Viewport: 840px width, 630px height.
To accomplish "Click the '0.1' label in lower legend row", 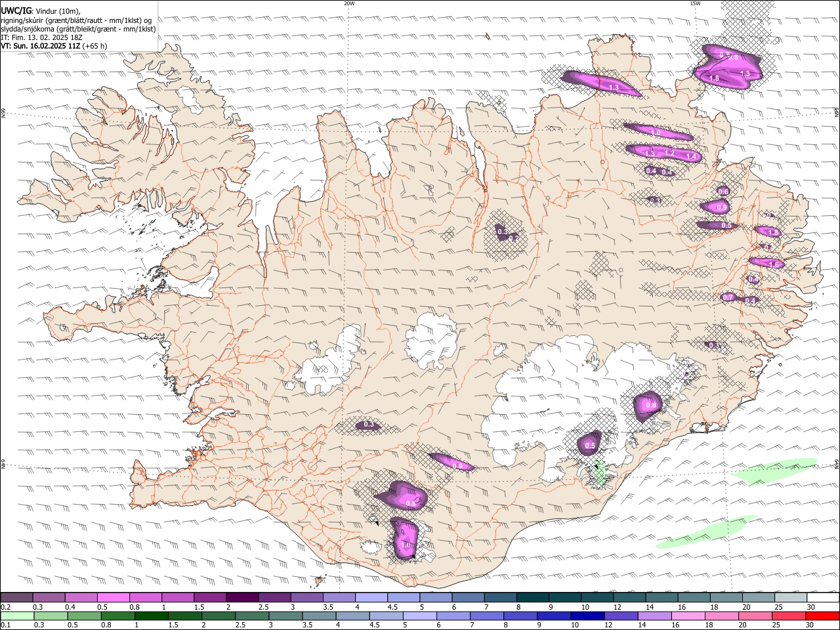I will (6, 625).
